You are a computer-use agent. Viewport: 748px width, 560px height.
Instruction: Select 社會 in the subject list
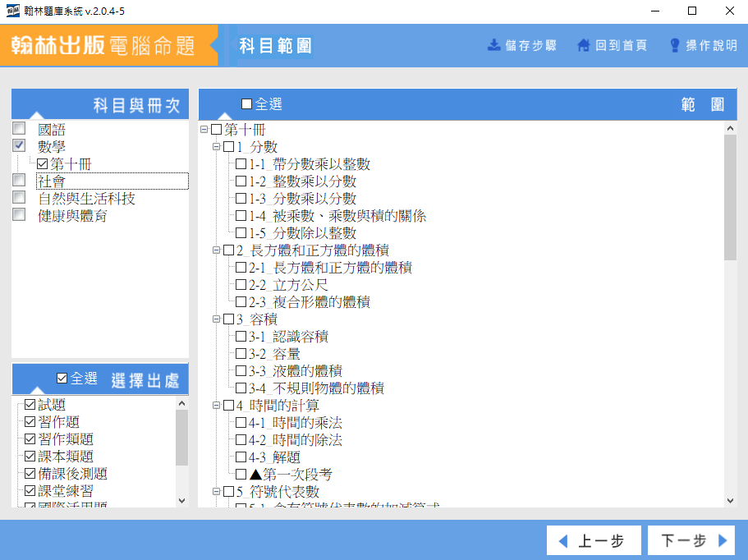coord(52,181)
